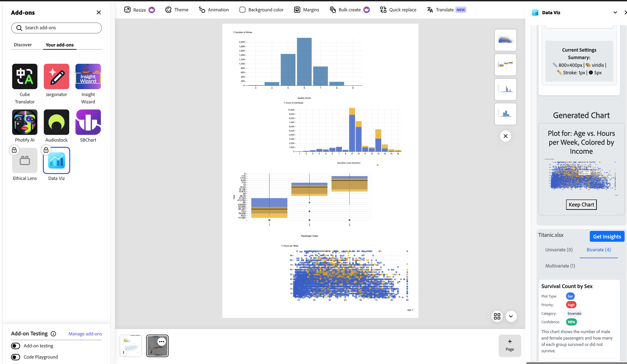
Task: Toggle the Add-on testing switch
Action: pos(16,346)
